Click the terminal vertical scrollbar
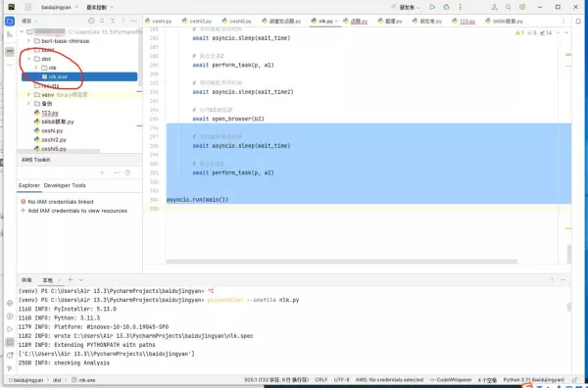588x388 pixels. (x=568, y=308)
